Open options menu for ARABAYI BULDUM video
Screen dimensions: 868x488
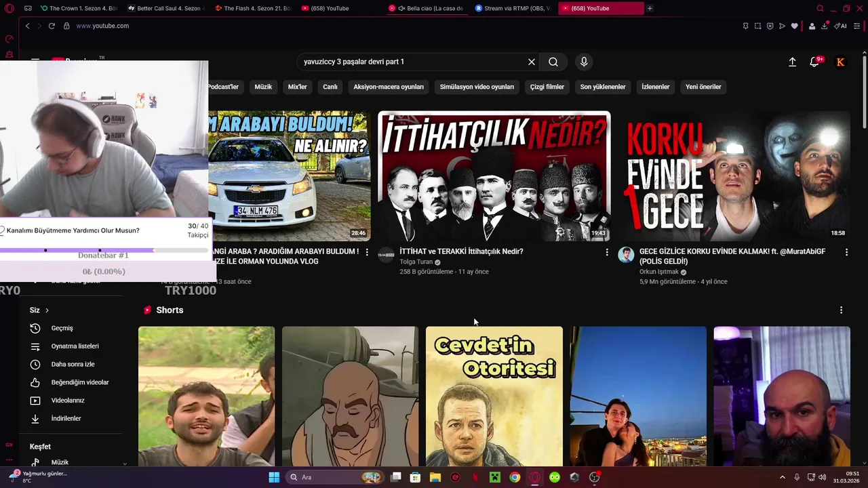point(367,252)
